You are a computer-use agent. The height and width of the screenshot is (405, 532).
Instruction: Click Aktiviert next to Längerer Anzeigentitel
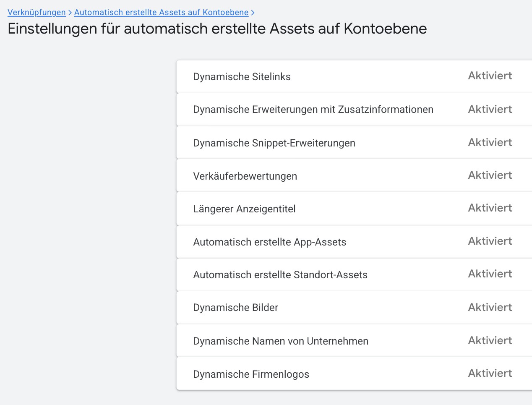(490, 208)
